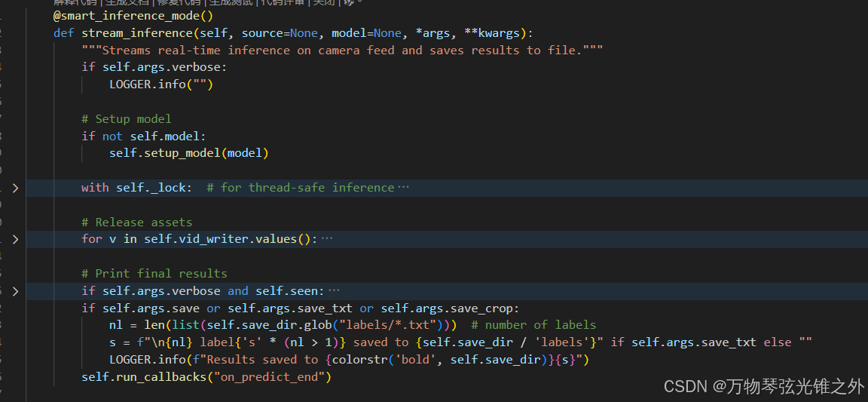
Task: Click the colorstr('bold', self.save_dir) call
Action: tap(439, 360)
